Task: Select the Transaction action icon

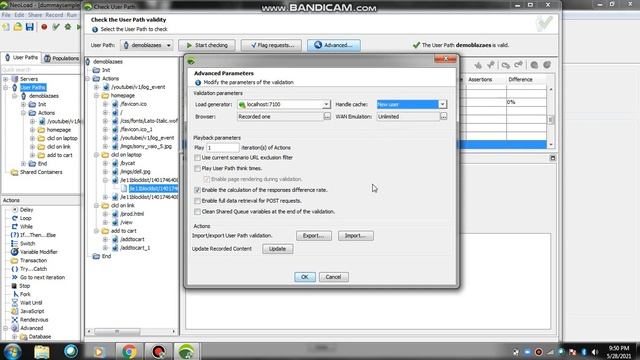Action: [x=15, y=260]
